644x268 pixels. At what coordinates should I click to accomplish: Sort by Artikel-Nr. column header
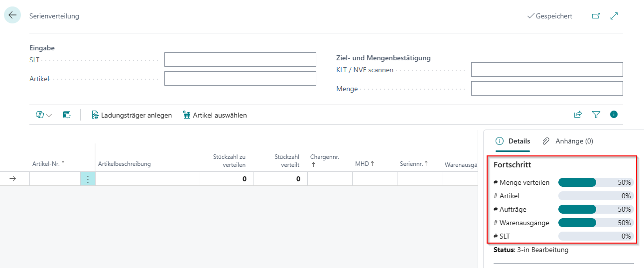pos(48,164)
